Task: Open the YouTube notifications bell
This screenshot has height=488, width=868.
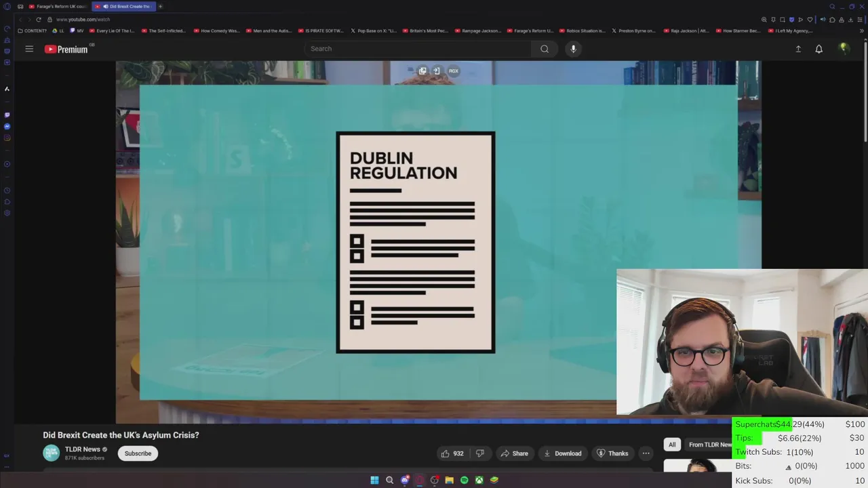Action: [818, 49]
